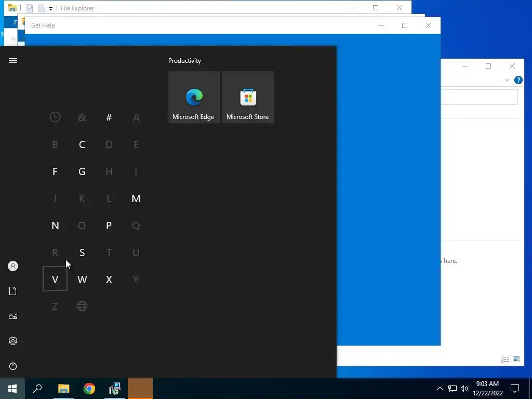Jump to apps starting with N
The height and width of the screenshot is (399, 532).
tap(55, 225)
